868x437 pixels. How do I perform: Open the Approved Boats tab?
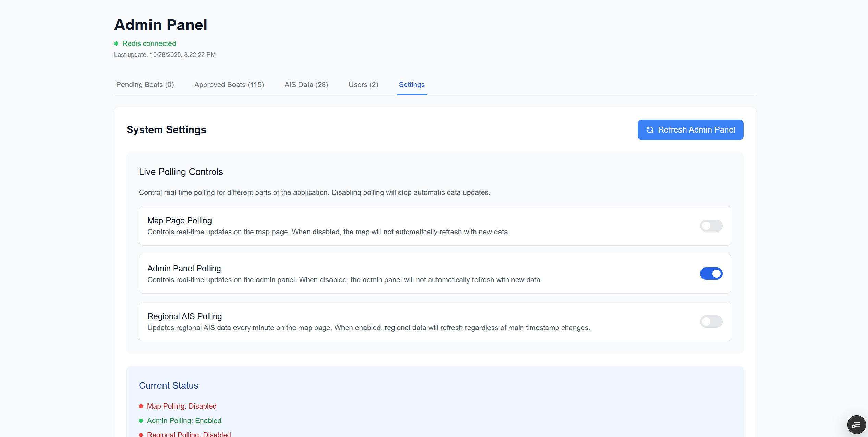(229, 85)
